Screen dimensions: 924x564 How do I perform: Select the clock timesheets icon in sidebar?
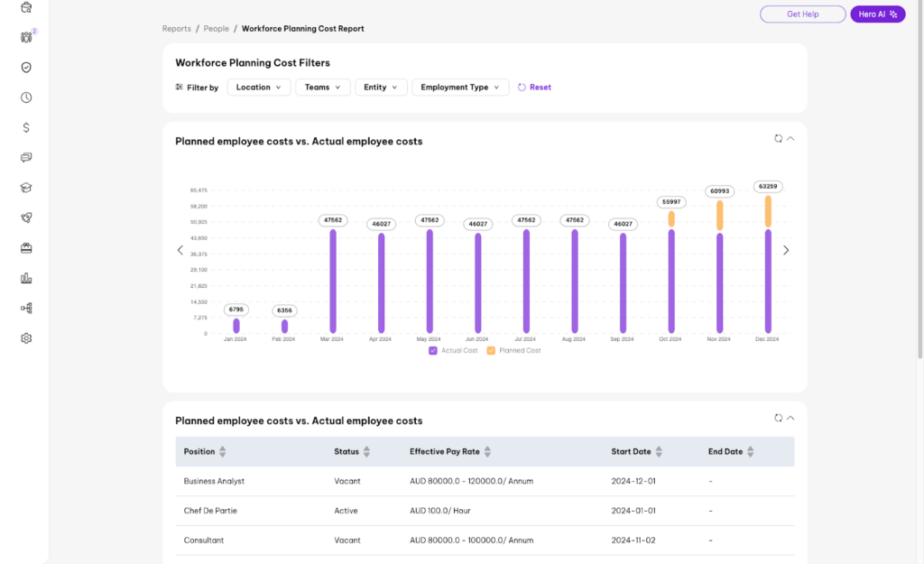coord(25,97)
